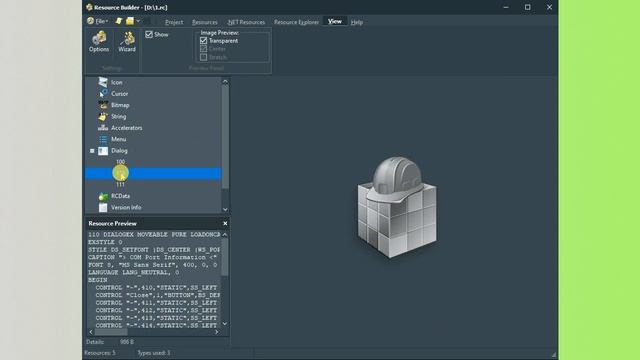Minimize the Resource Builder window
640x360 pixels.
[506, 7]
